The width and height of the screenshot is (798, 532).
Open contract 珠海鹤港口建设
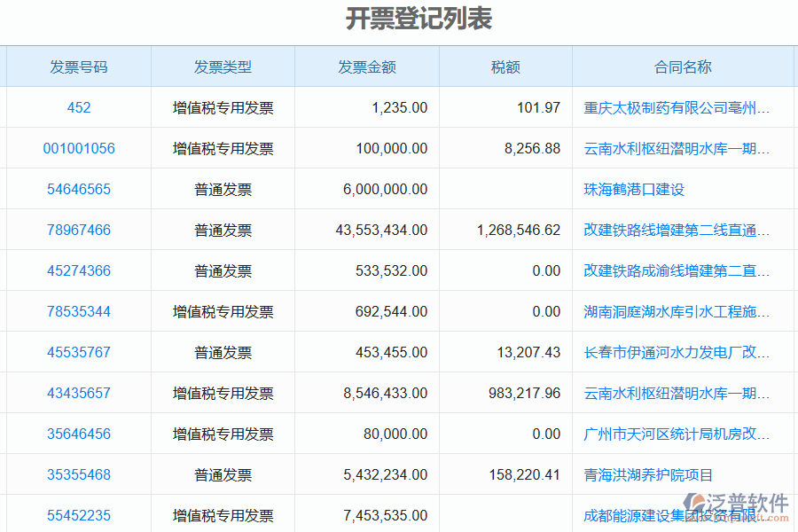pos(633,189)
